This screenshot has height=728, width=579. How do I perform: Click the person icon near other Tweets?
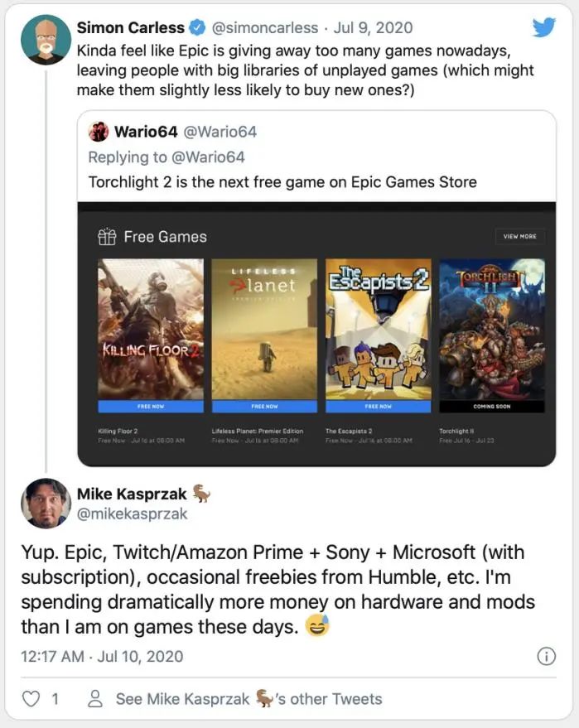pos(97,699)
